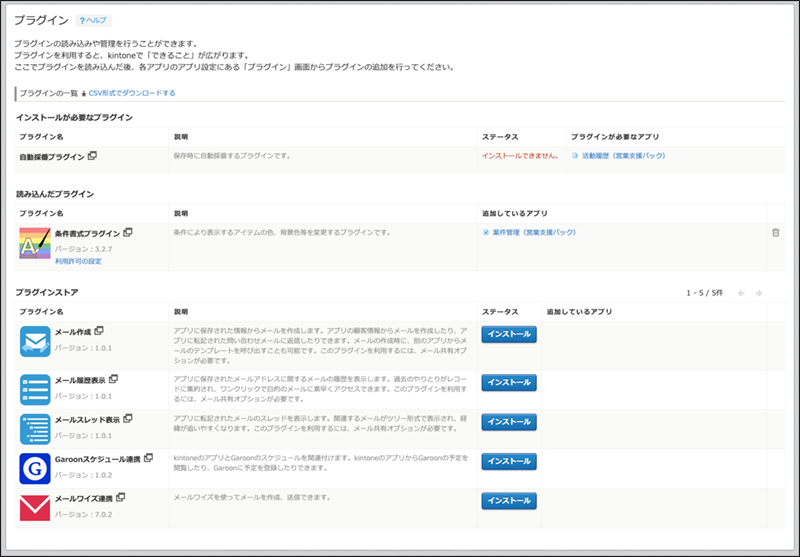Screen dimensions: 800x557
Task: Click バージョン：7.0.2 version text
Action: click(x=84, y=514)
